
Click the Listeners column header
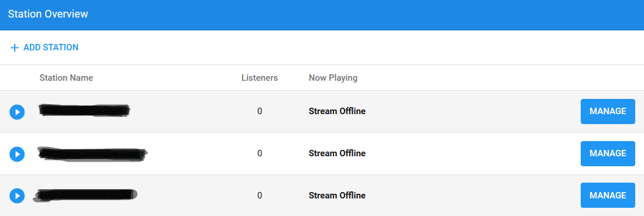pyautogui.click(x=260, y=78)
